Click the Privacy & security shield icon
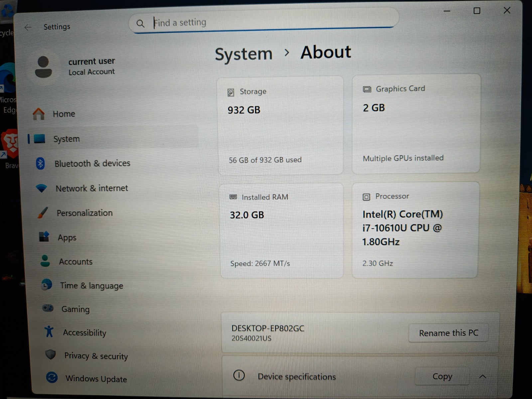Screen dimensions: 532x399 (x=51, y=354)
